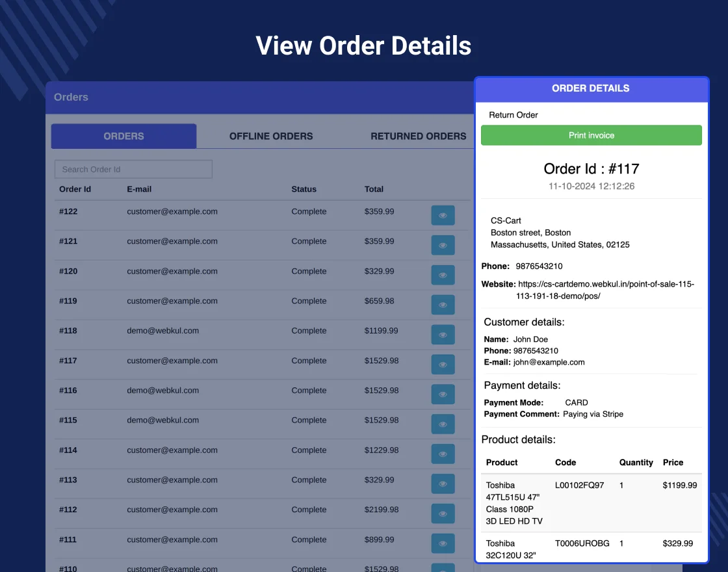
Task: View details of order #114
Action: click(x=443, y=454)
